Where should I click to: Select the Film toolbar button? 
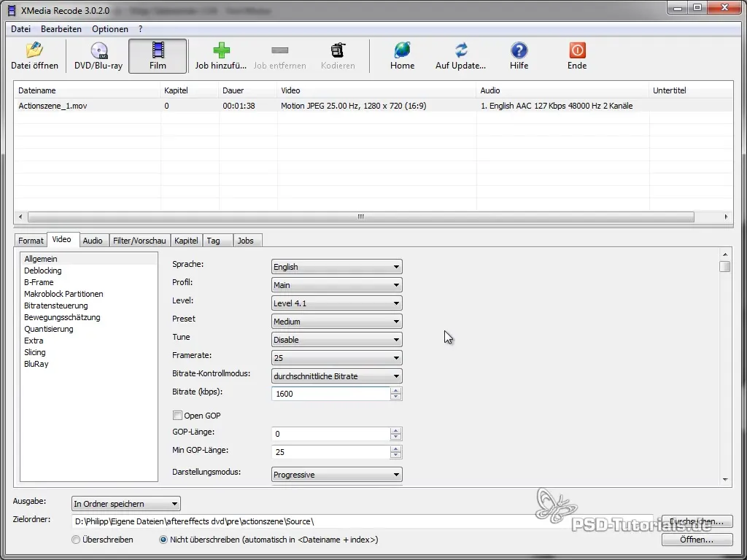pyautogui.click(x=158, y=56)
